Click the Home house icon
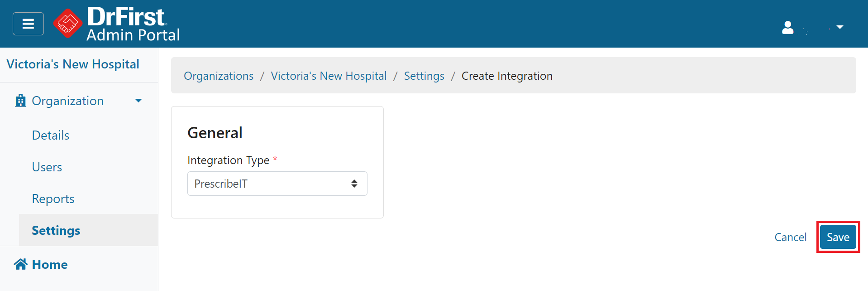The height and width of the screenshot is (291, 868). 20,264
